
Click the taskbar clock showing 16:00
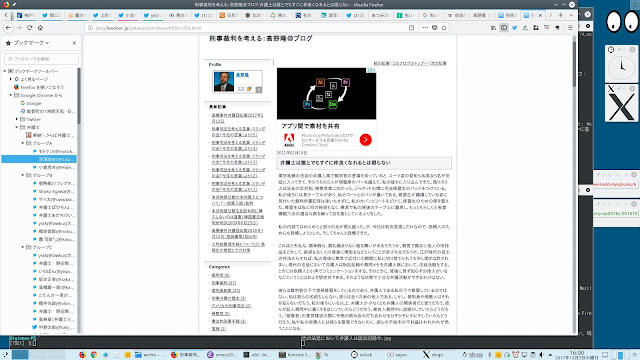click(576, 355)
